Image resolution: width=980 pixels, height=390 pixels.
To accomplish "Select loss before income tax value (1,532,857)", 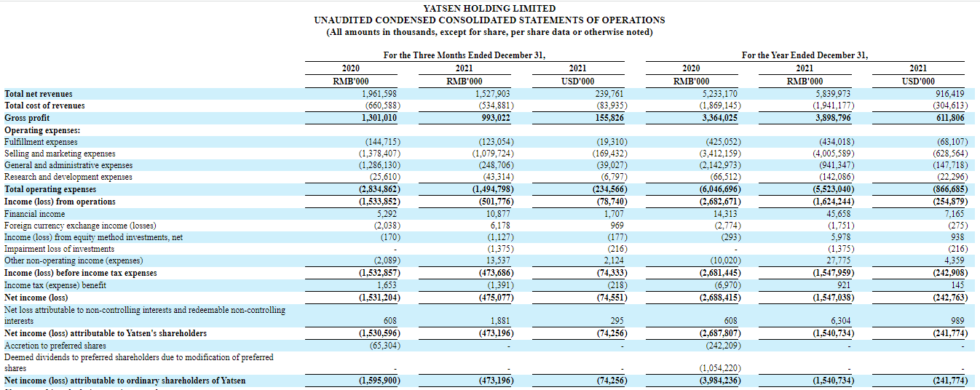I will click(x=379, y=273).
